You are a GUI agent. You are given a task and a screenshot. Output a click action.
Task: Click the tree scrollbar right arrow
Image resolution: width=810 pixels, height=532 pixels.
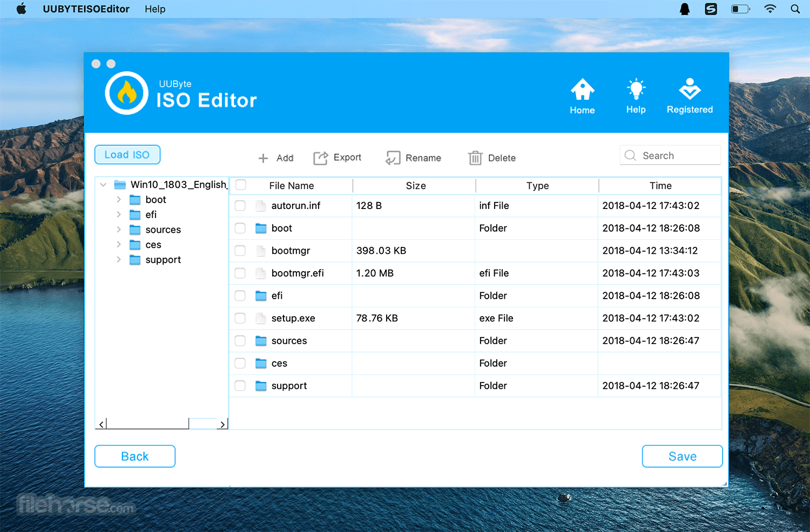click(x=222, y=425)
